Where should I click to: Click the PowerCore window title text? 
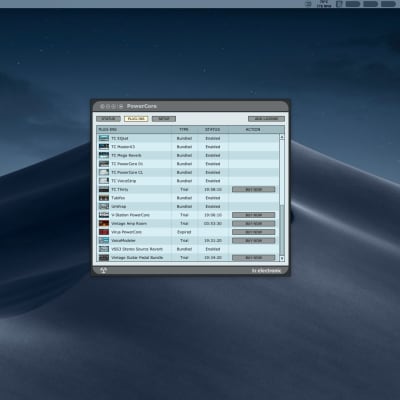point(142,106)
